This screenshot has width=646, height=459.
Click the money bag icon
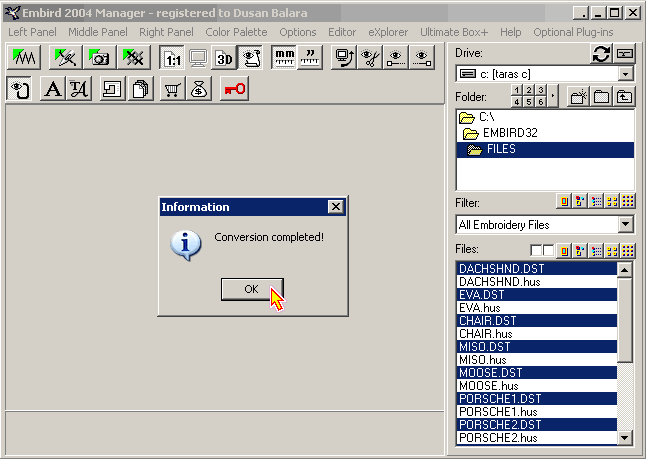[198, 90]
